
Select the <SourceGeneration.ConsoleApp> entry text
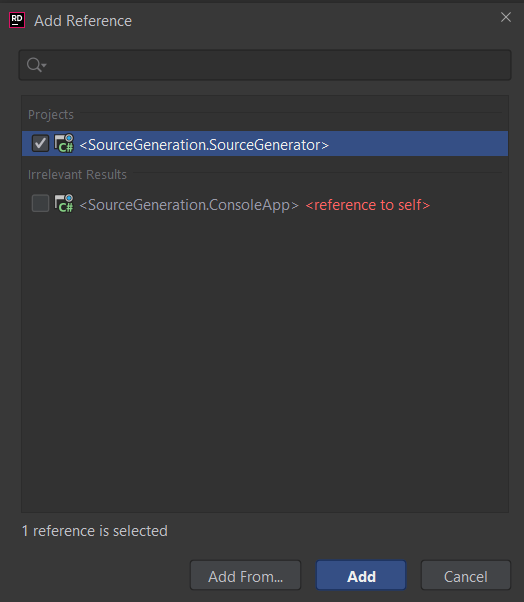tap(189, 205)
